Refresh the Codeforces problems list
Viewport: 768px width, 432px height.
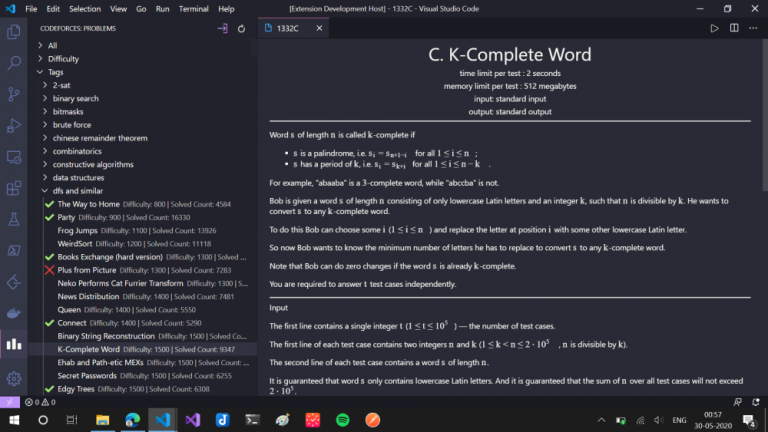[x=241, y=28]
